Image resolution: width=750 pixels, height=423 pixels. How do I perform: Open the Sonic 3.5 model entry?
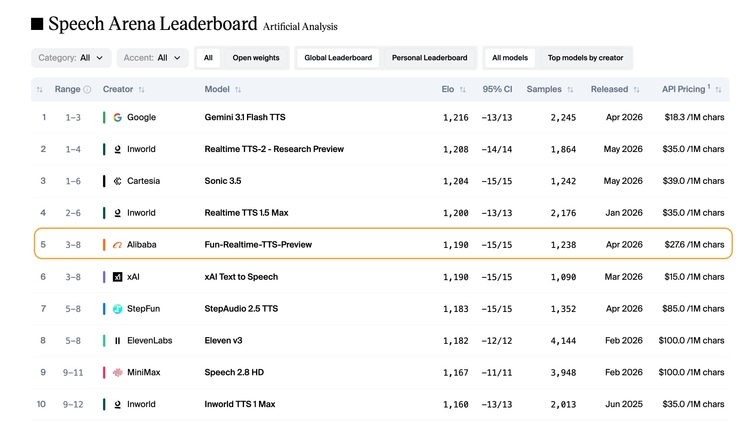(x=223, y=181)
